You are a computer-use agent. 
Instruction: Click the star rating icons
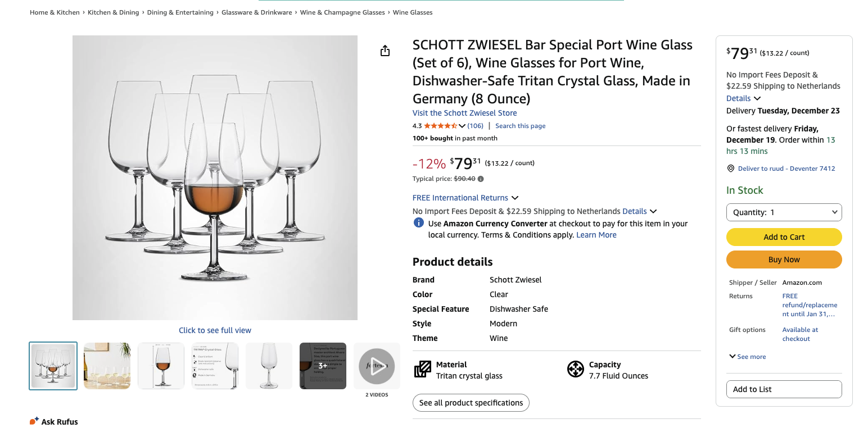(441, 126)
